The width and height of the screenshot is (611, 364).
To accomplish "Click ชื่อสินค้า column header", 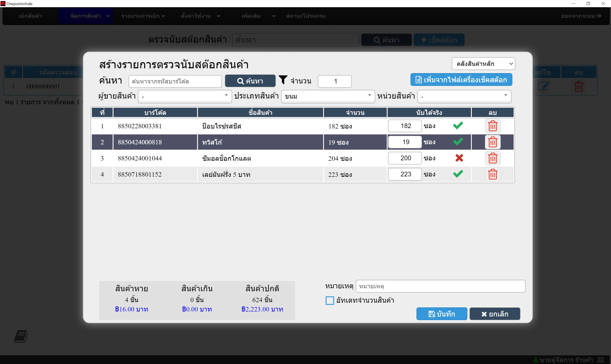I will tap(260, 113).
